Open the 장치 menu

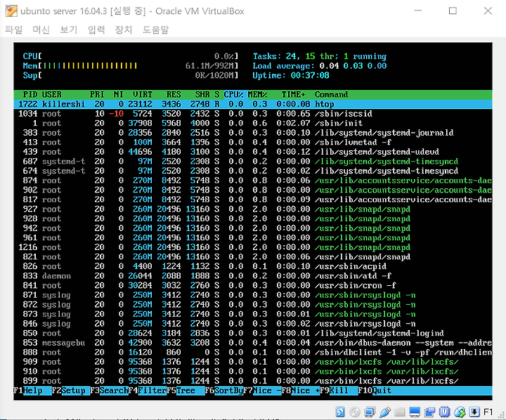[124, 29]
